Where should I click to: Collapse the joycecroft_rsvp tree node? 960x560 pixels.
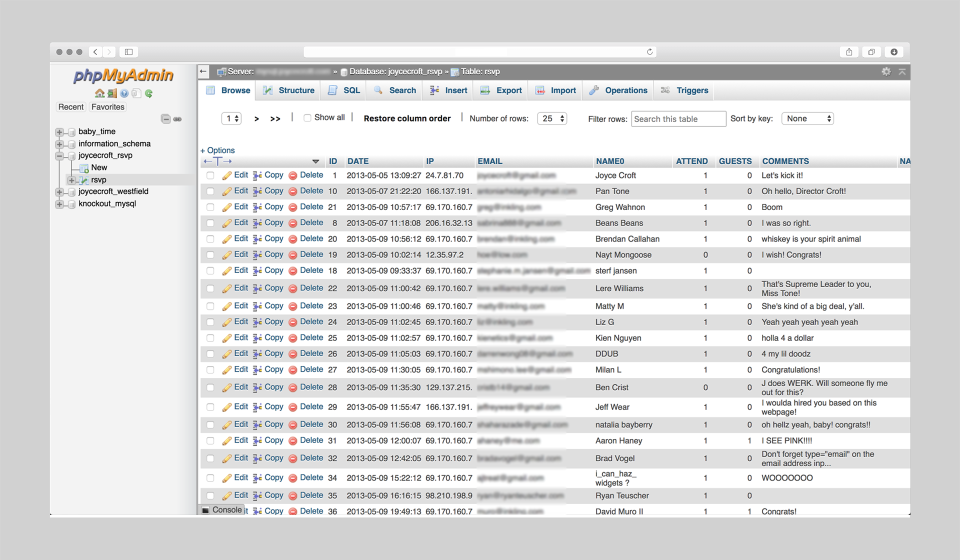(59, 156)
